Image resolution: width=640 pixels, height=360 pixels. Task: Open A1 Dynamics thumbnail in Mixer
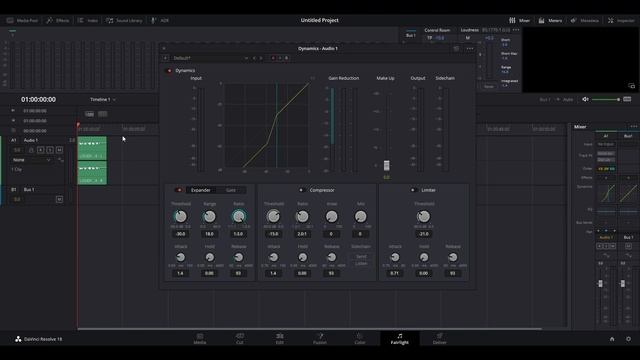pos(606,193)
